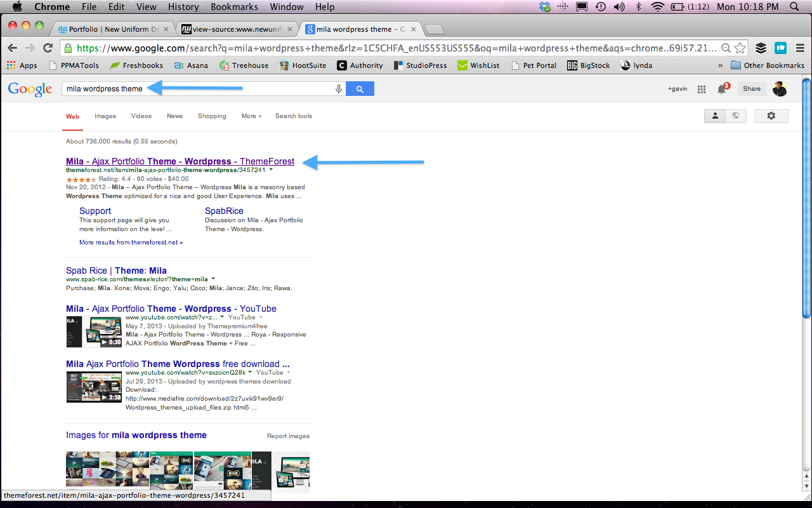Viewport: 812px width, 508px height.
Task: Open the Bookmarks menu in menu bar
Action: [x=235, y=7]
